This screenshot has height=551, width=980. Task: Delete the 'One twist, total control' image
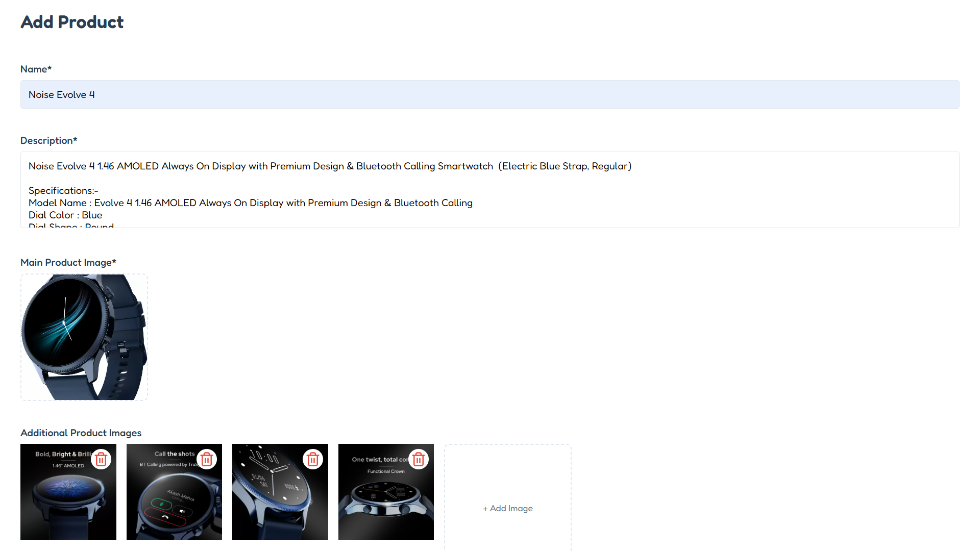coord(419,460)
